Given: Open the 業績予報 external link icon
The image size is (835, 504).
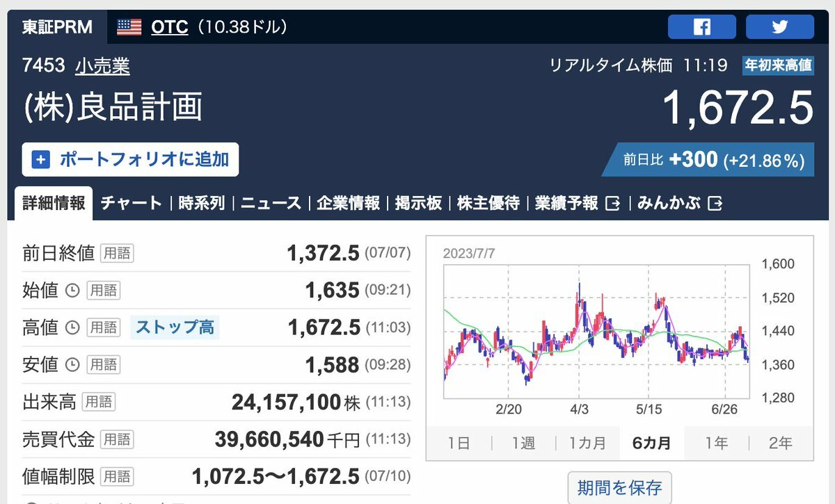Looking at the screenshot, I should (x=613, y=203).
